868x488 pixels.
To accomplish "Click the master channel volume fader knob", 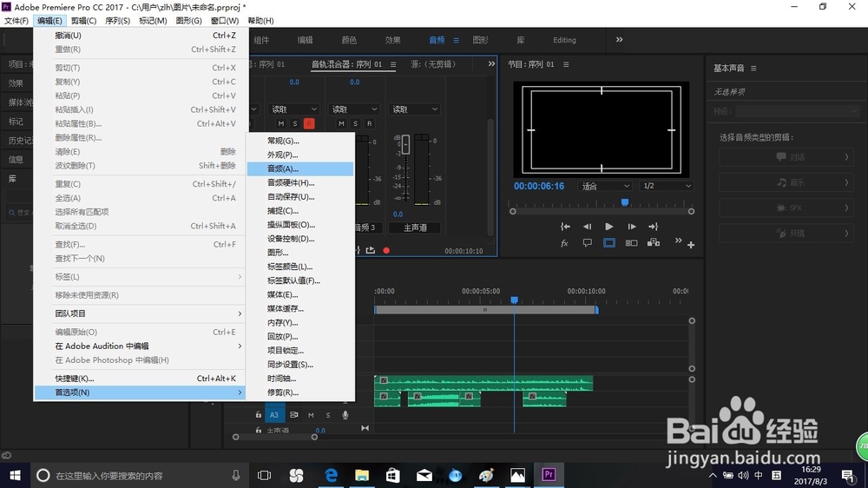I will pos(405,144).
